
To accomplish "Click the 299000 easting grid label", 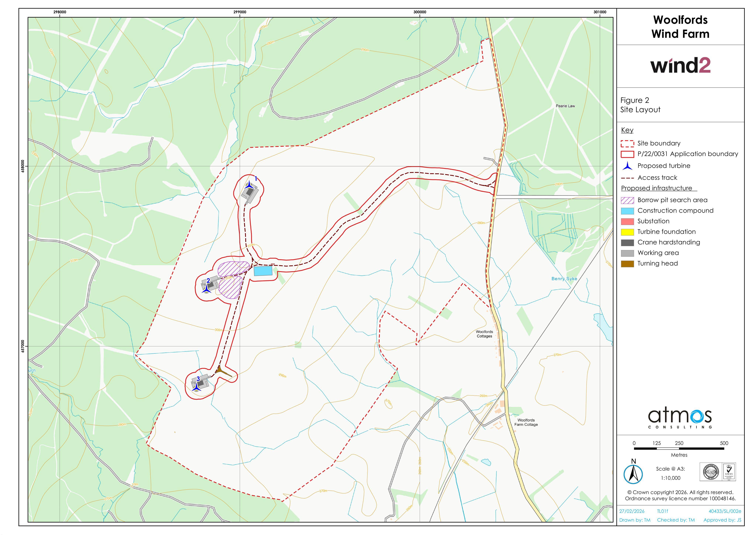I will (x=240, y=12).
